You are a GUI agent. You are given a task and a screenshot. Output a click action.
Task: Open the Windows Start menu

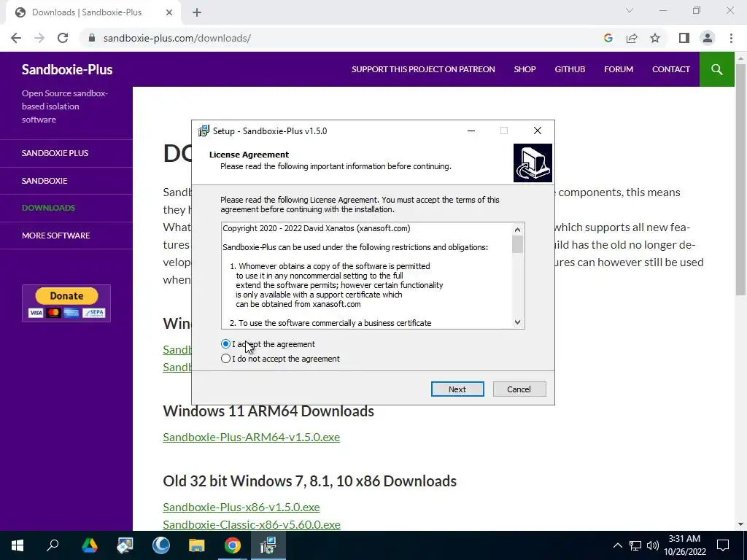coord(18,545)
